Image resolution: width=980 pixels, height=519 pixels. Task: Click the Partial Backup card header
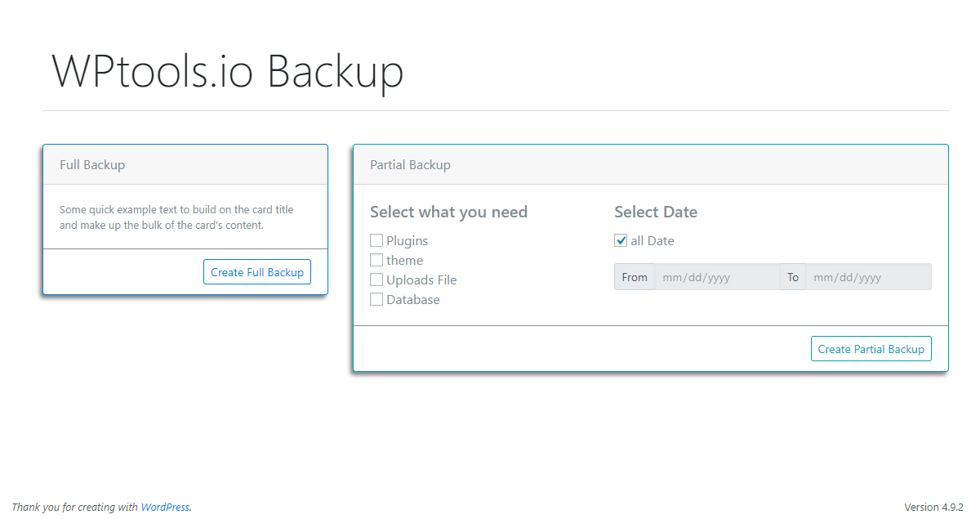651,165
